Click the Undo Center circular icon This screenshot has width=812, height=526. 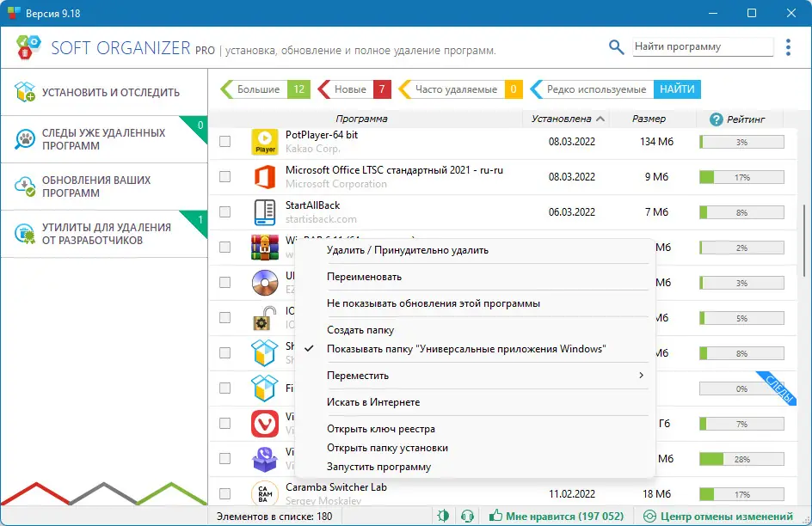point(649,517)
